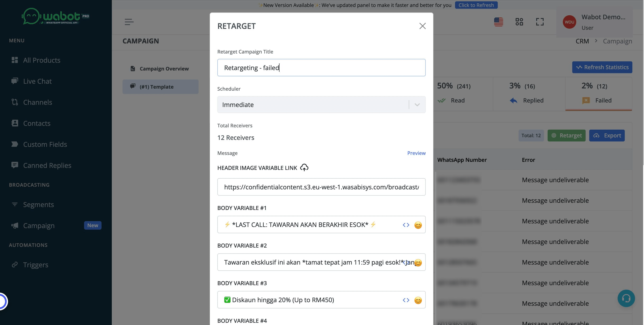644x325 pixels.
Task: Click the Preview message link
Action: pos(416,153)
